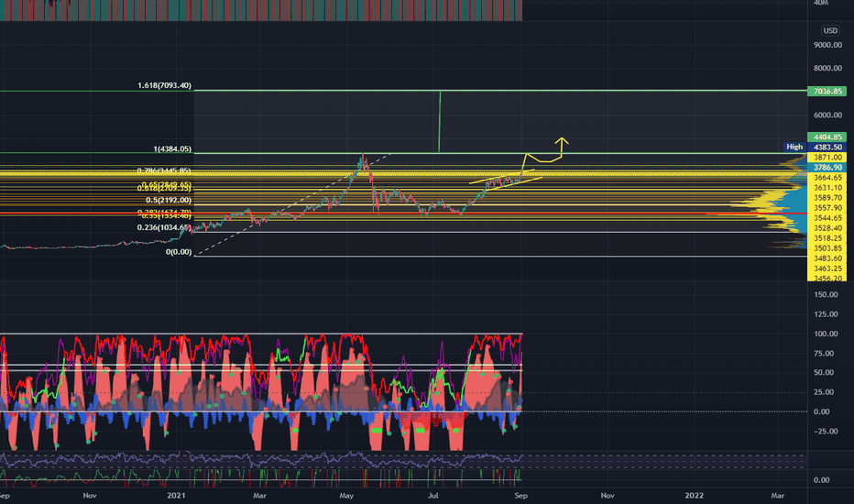Click the Mar label after 2021

coord(260,495)
